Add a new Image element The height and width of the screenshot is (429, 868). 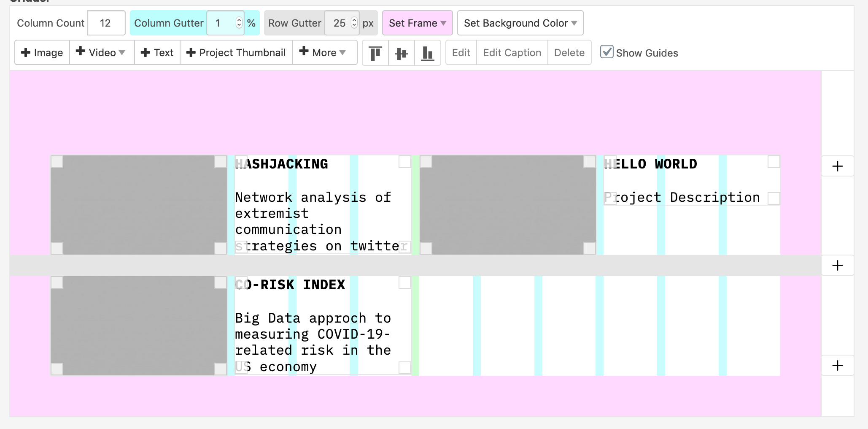42,53
